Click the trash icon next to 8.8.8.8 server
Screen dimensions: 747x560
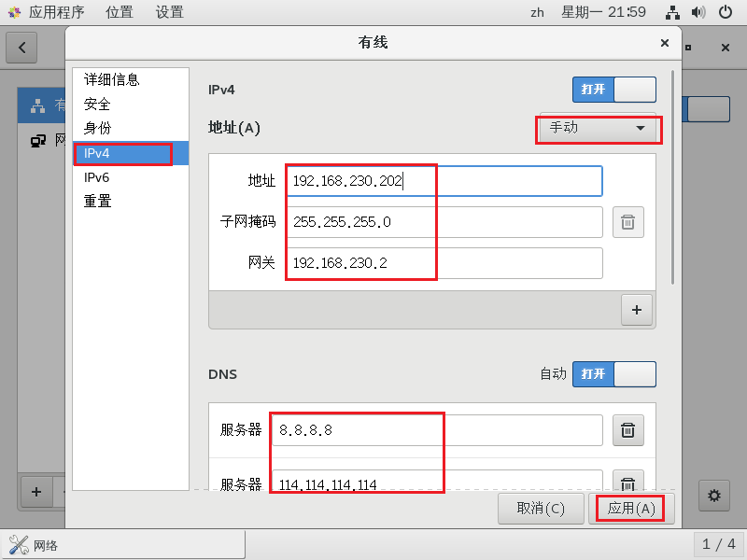[x=627, y=430]
